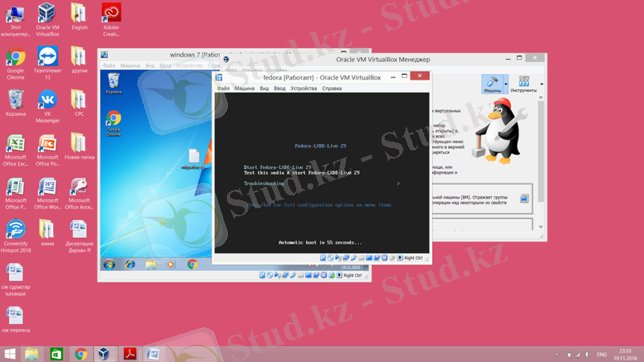Open the Вид menu in fedora window
Image resolution: width=644 pixels, height=362 pixels.
[x=264, y=88]
